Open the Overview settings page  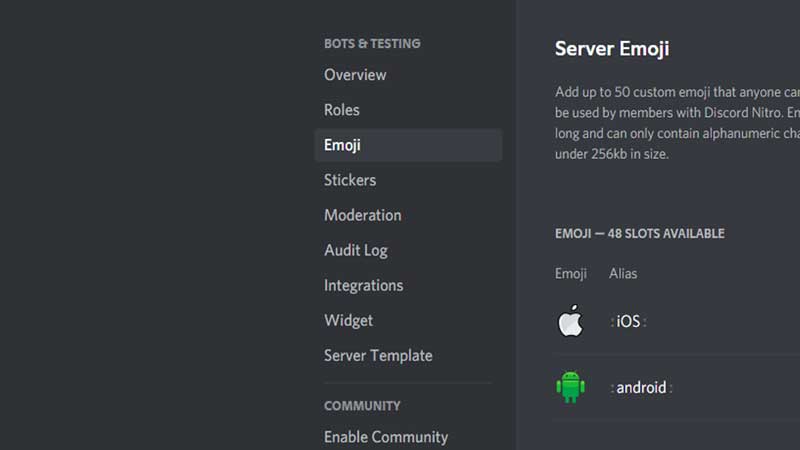point(355,75)
